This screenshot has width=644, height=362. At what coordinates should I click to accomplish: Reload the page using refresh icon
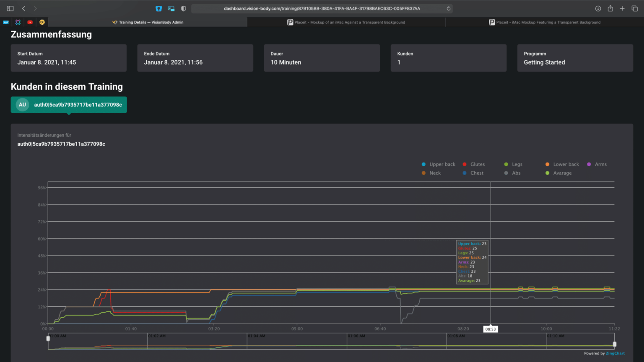[x=448, y=8]
